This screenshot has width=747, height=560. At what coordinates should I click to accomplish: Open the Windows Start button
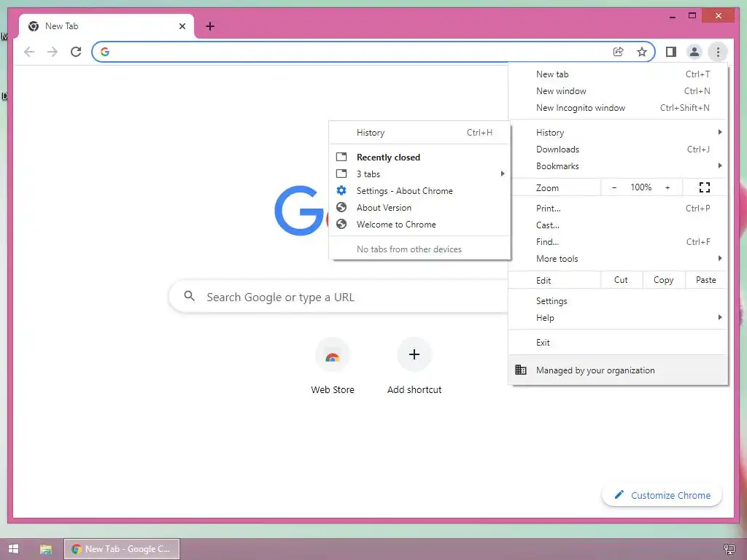pyautogui.click(x=13, y=548)
